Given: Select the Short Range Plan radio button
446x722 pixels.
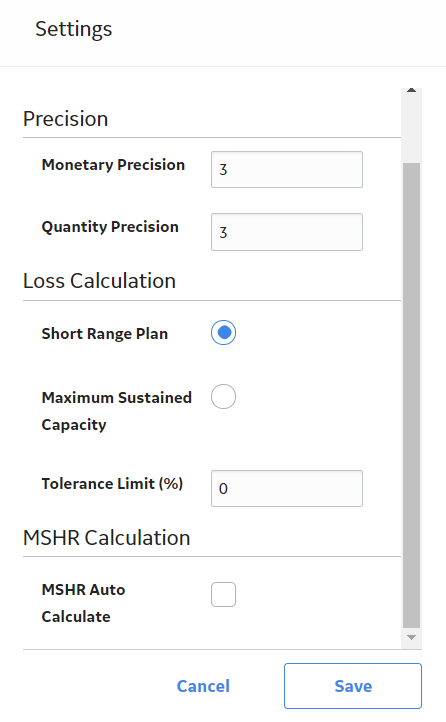Looking at the screenshot, I should [x=224, y=332].
